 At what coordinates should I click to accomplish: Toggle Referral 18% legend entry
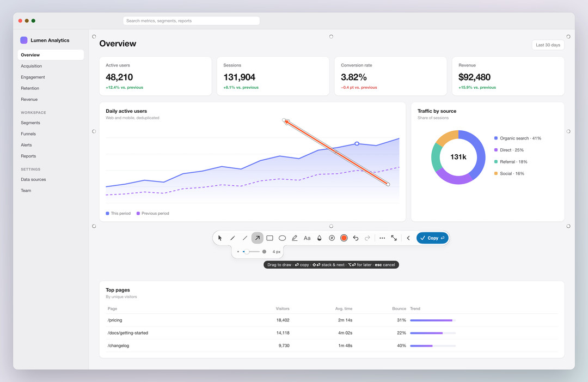coord(511,162)
